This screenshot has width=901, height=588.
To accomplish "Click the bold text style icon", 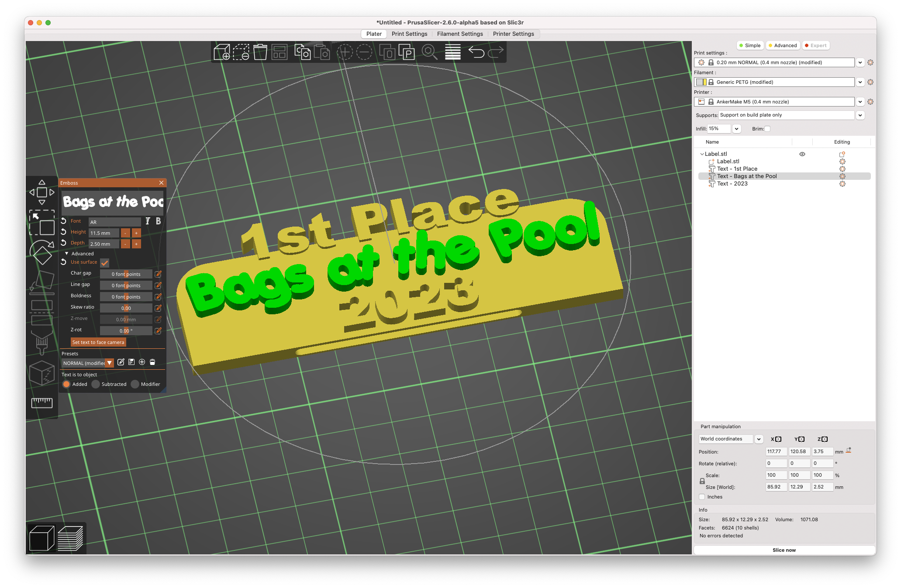I will pos(158,221).
